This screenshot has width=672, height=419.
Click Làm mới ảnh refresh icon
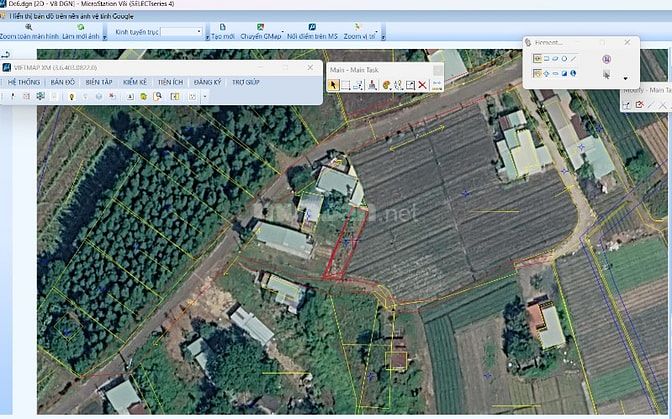(81, 27)
